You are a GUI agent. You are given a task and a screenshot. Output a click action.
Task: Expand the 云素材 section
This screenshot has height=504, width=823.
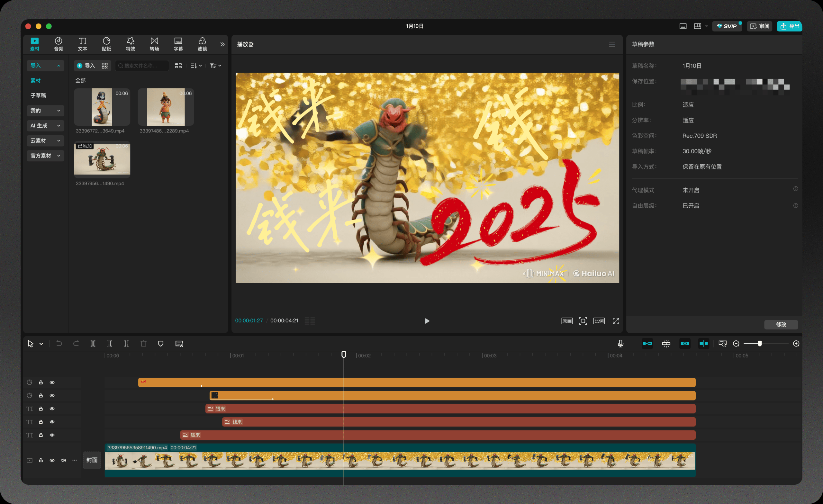coord(45,140)
